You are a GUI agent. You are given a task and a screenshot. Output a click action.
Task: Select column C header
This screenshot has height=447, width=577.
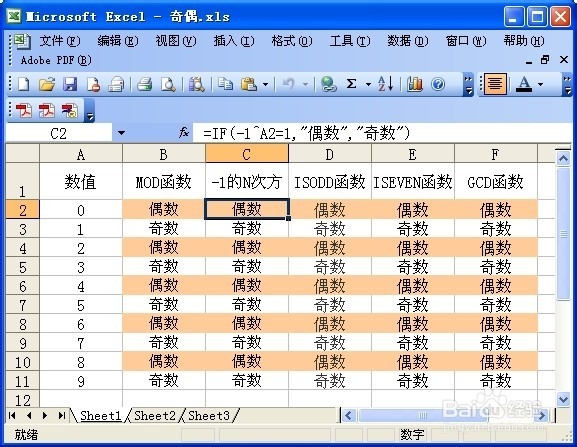point(247,154)
